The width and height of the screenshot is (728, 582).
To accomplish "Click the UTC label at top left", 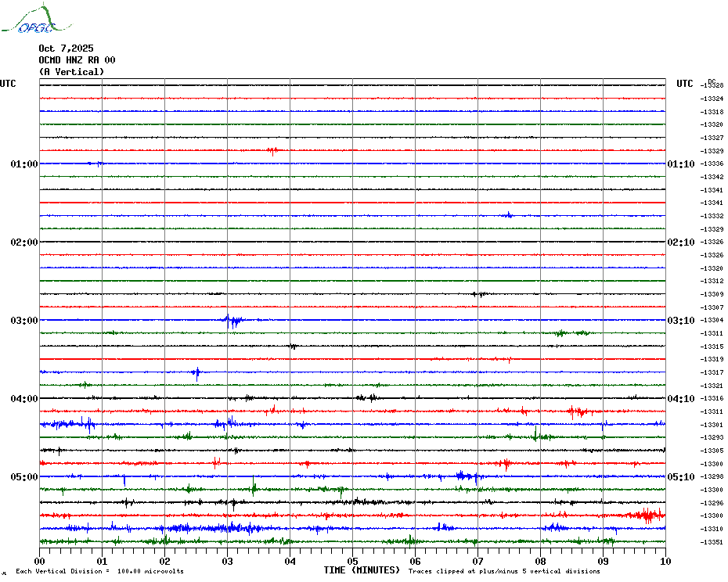I will pyautogui.click(x=8, y=84).
